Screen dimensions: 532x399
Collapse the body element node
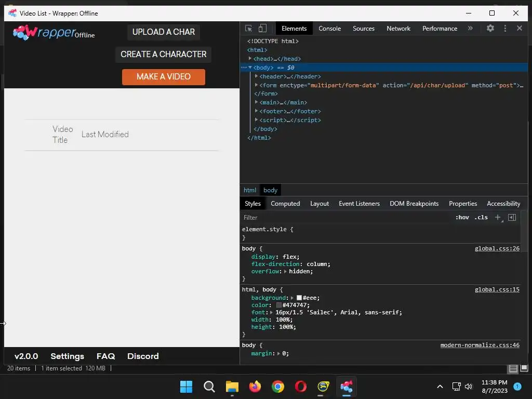tap(250, 68)
